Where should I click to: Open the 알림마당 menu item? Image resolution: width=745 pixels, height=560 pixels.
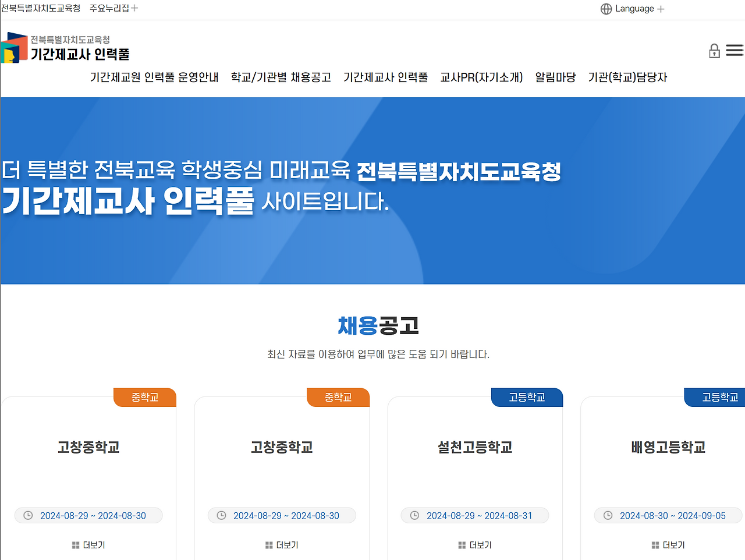(555, 77)
